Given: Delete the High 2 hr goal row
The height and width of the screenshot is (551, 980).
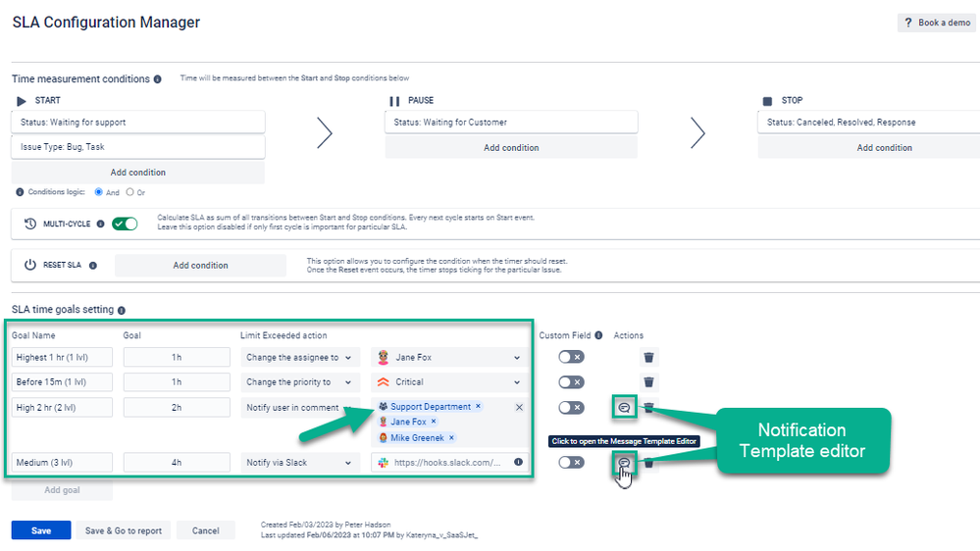Looking at the screenshot, I should coord(649,407).
